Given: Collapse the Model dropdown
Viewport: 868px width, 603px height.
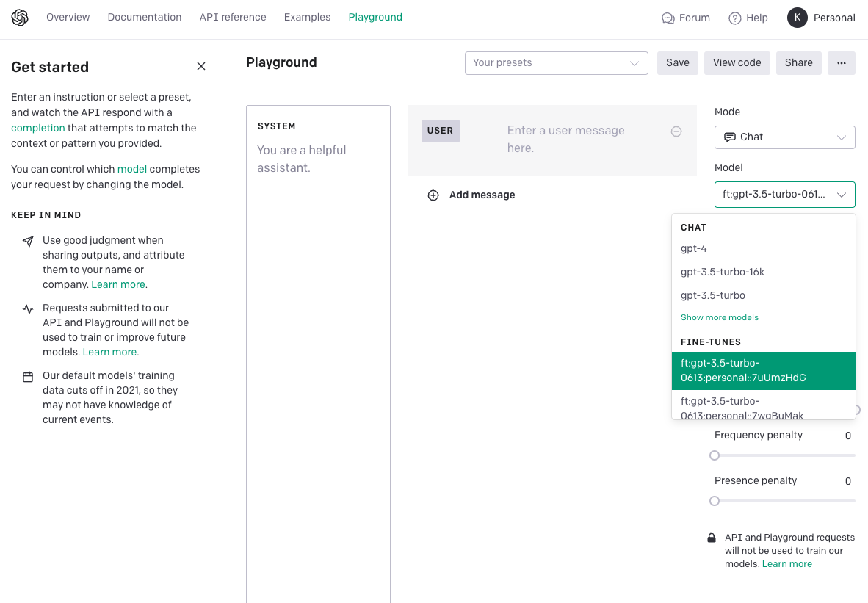Looking at the screenshot, I should [x=784, y=195].
